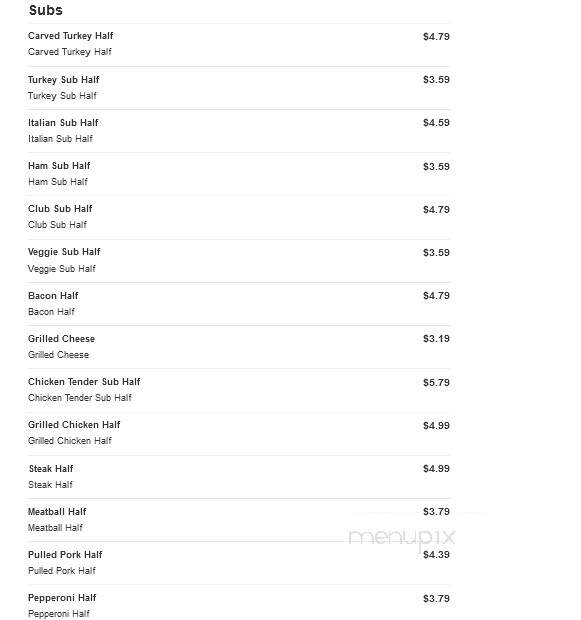Screen dimensions: 581x620
Task: Choose Chicken Tender Sub Half
Action: click(84, 382)
